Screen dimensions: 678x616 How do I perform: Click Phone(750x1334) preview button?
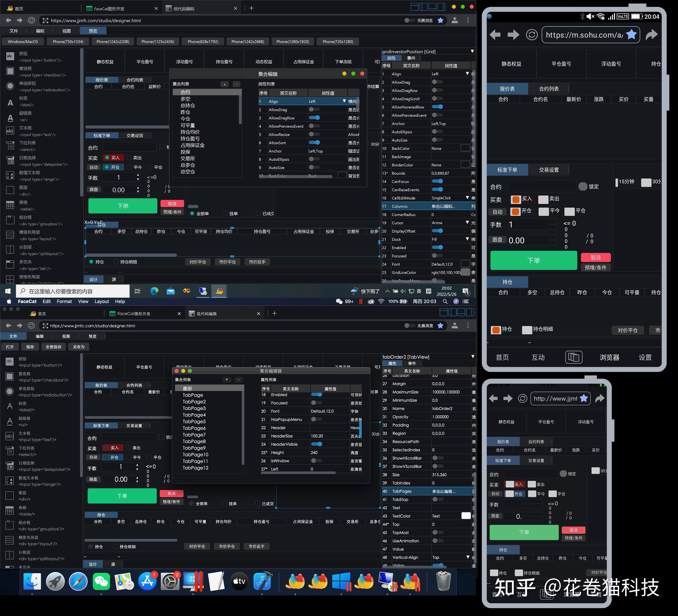[x=68, y=42]
